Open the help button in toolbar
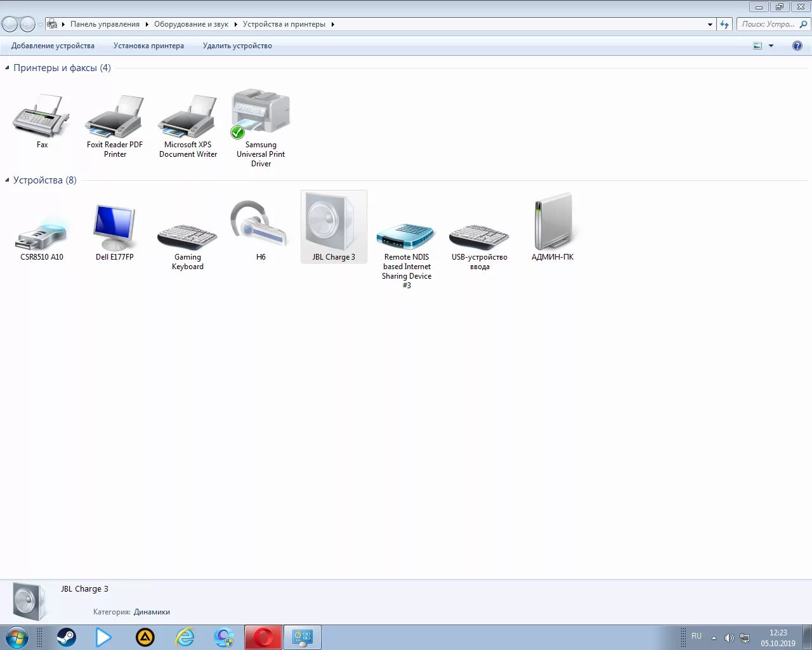The width and height of the screenshot is (812, 650). pos(797,46)
